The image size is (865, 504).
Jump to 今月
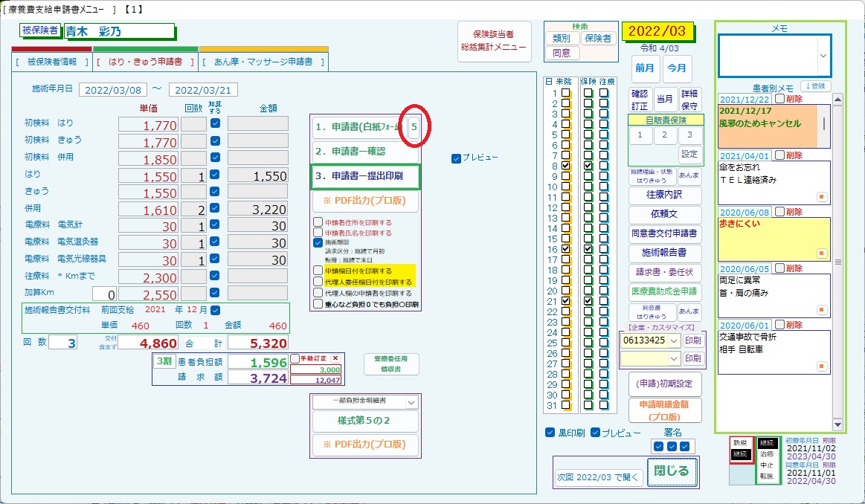[677, 68]
